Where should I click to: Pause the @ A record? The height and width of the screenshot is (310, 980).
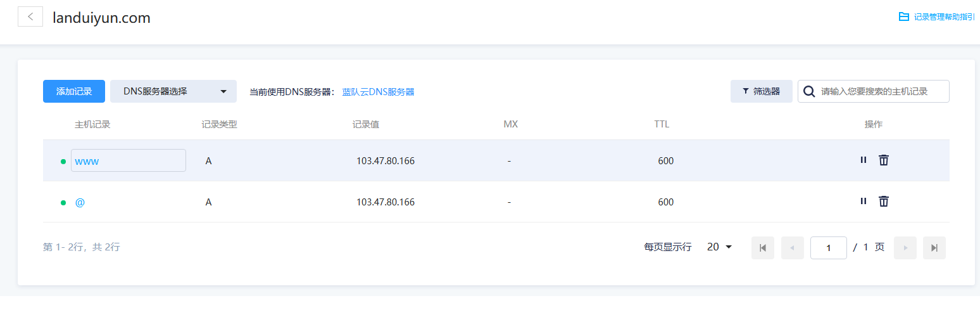pyautogui.click(x=864, y=202)
